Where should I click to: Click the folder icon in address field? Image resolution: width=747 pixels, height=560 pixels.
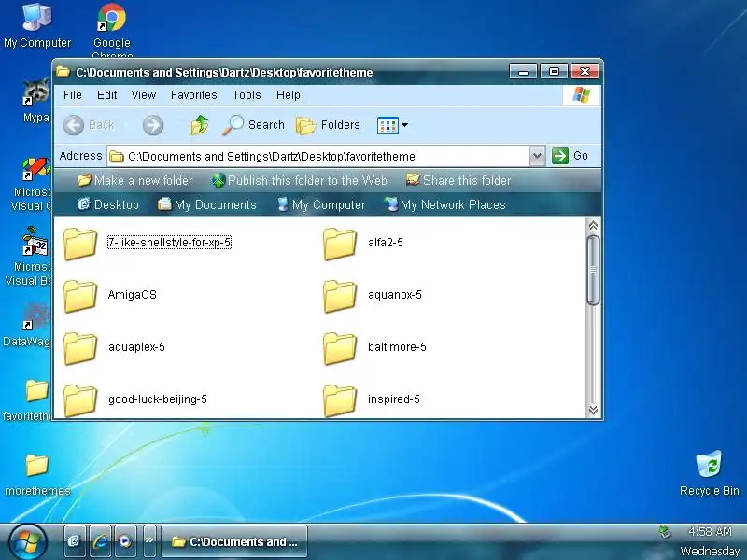117,156
